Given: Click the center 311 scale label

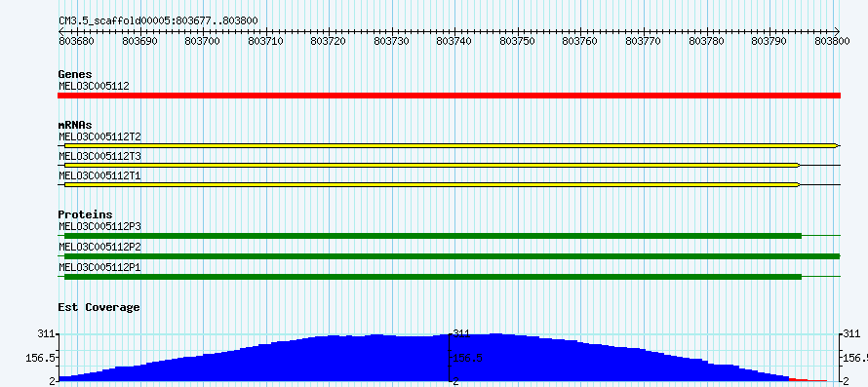Looking at the screenshot, I should 460,333.
